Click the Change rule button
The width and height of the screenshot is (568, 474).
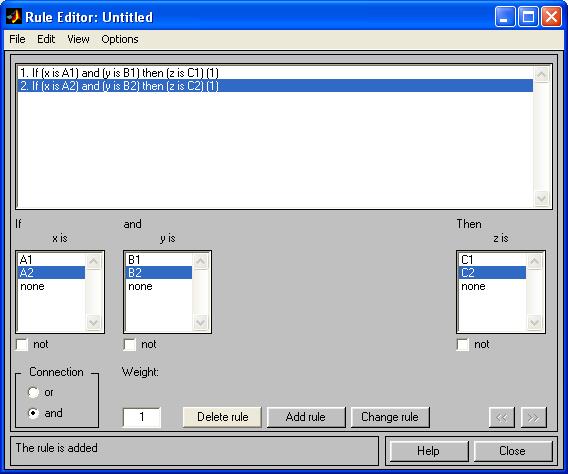[390, 417]
